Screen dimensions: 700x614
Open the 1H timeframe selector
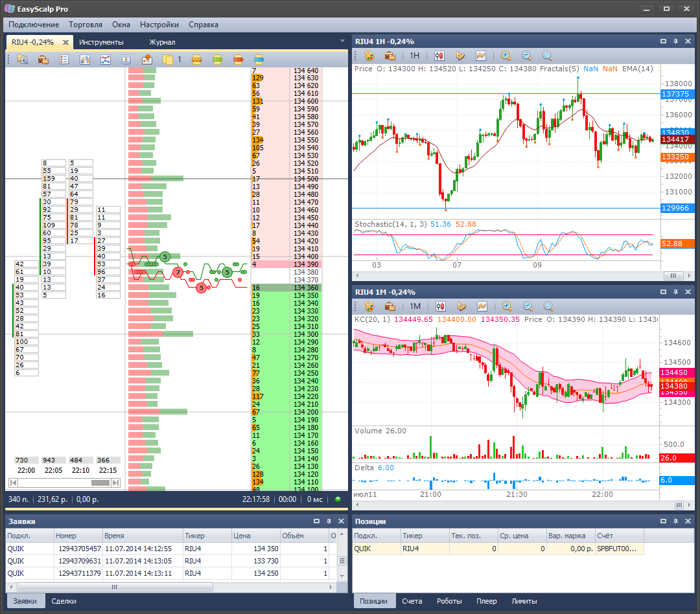click(414, 56)
